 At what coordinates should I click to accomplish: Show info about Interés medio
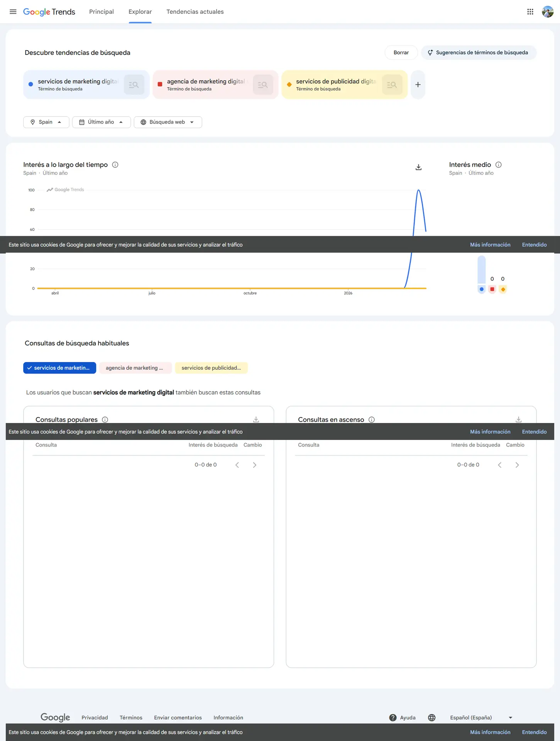(x=498, y=165)
